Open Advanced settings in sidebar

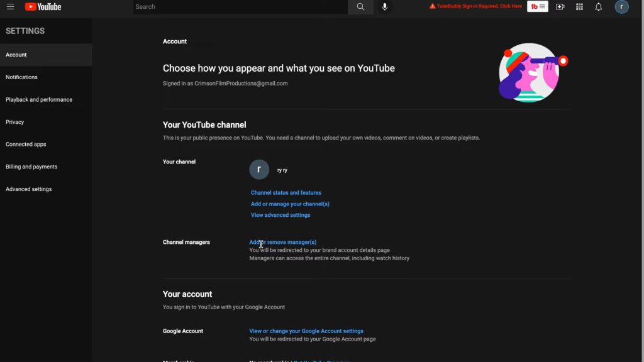[x=29, y=189]
